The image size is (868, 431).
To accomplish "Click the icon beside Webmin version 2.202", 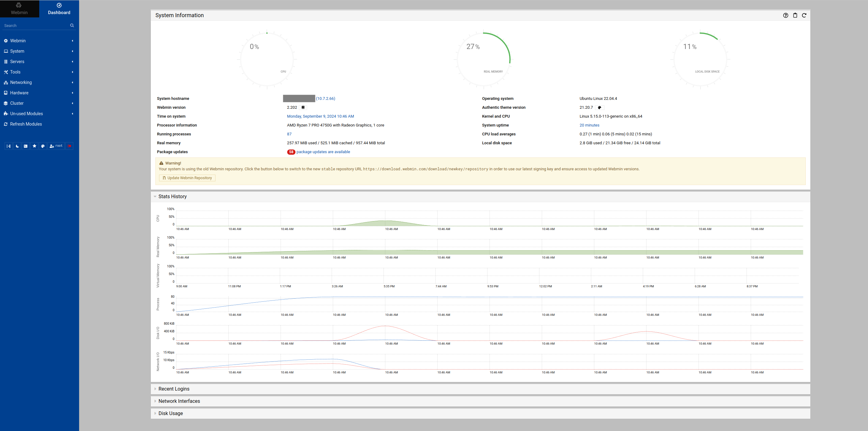I will (x=303, y=108).
